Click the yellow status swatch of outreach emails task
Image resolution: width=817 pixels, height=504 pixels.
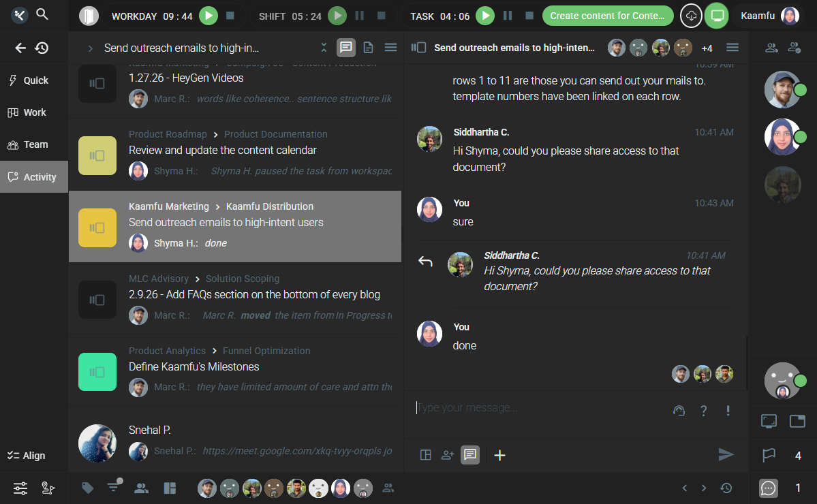(x=97, y=227)
